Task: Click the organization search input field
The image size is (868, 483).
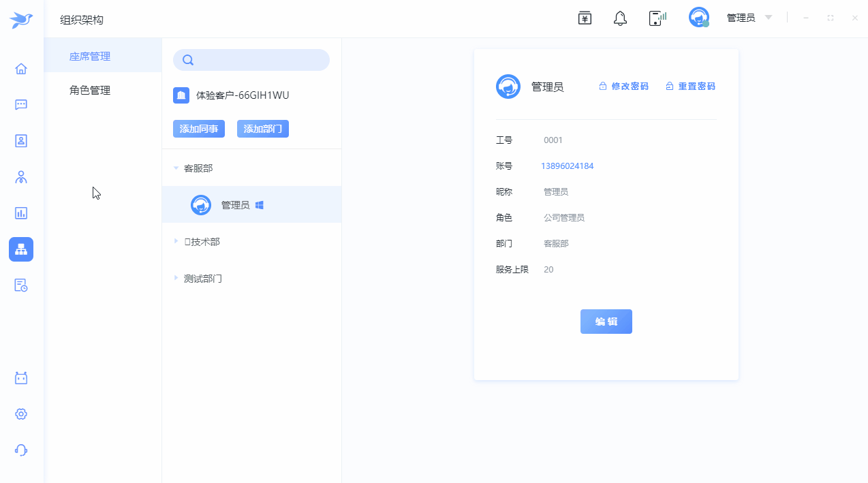Action: pos(259,60)
